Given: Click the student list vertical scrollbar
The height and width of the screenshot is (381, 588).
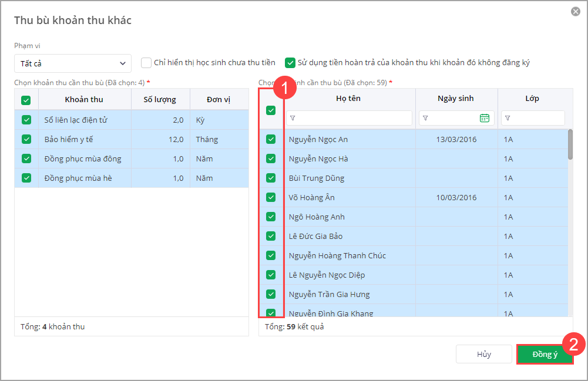Looking at the screenshot, I should click(x=570, y=144).
